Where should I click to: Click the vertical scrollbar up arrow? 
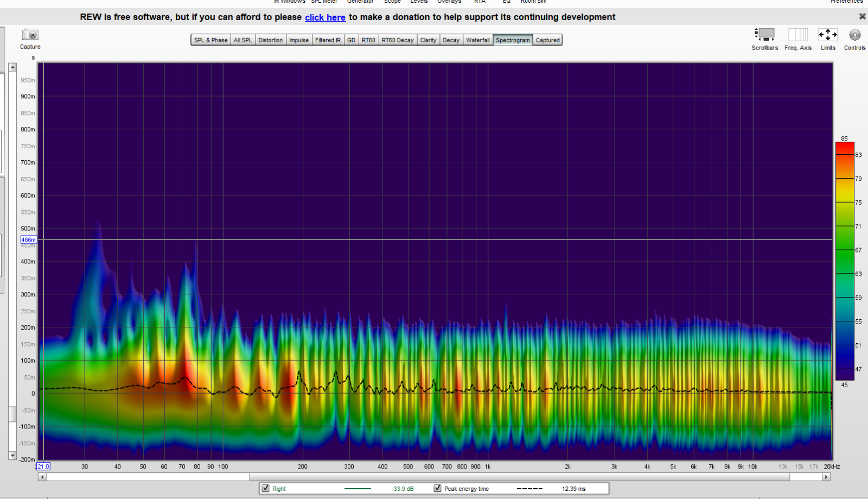[12, 67]
